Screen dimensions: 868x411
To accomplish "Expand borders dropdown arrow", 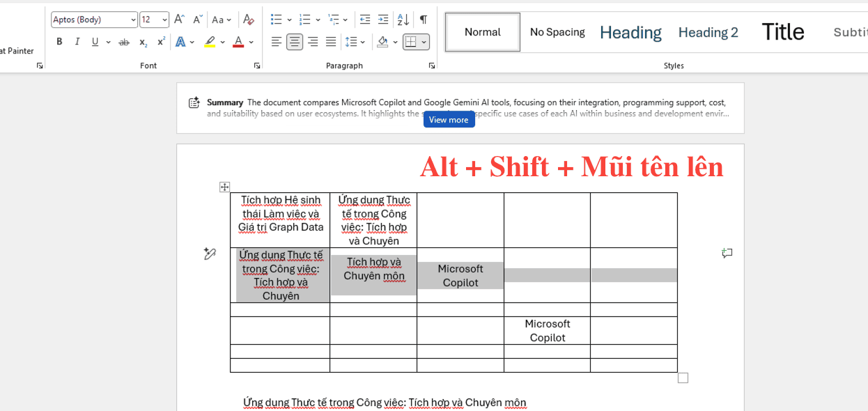I will pyautogui.click(x=424, y=42).
